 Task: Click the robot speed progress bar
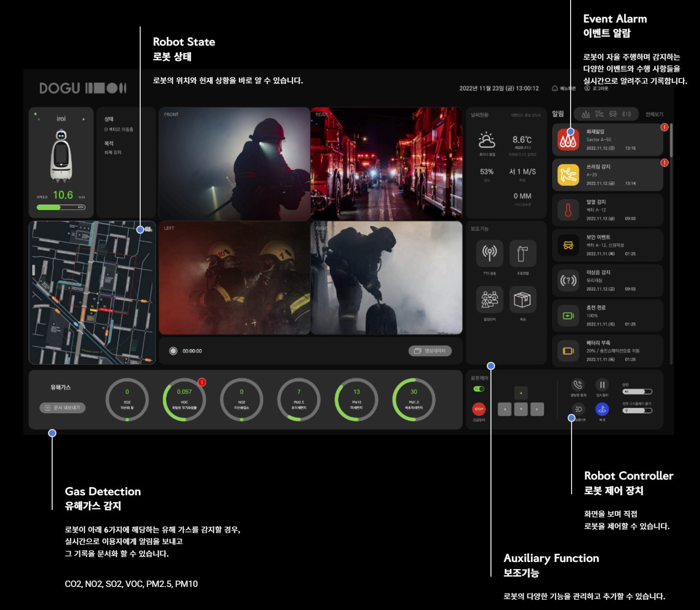coord(61,207)
